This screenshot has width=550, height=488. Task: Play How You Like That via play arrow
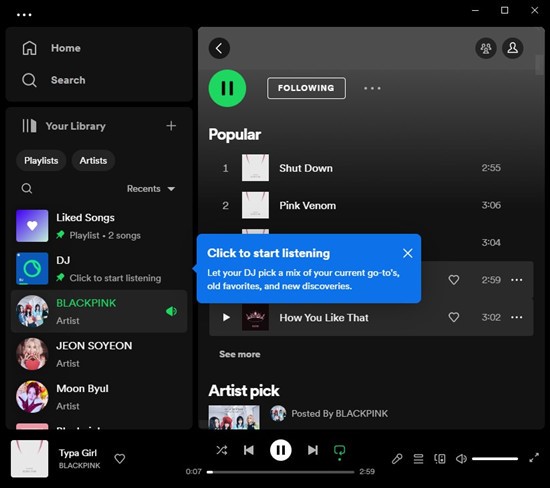[x=226, y=317]
